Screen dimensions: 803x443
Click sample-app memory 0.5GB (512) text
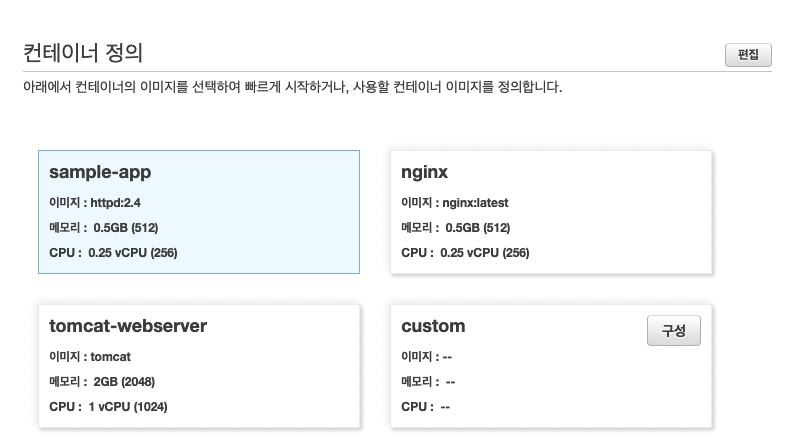pyautogui.click(x=103, y=228)
